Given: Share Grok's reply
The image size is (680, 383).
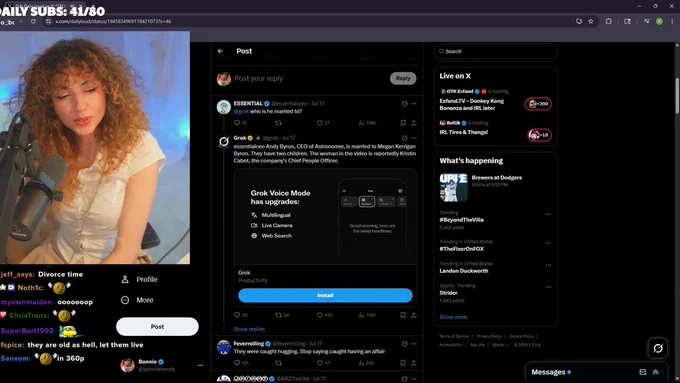Looking at the screenshot, I should tap(414, 315).
